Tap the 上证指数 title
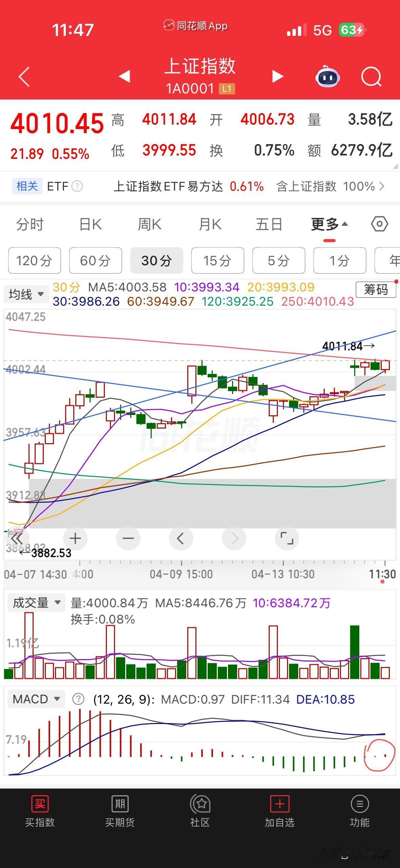Image resolution: width=400 pixels, height=868 pixels. 200,66
